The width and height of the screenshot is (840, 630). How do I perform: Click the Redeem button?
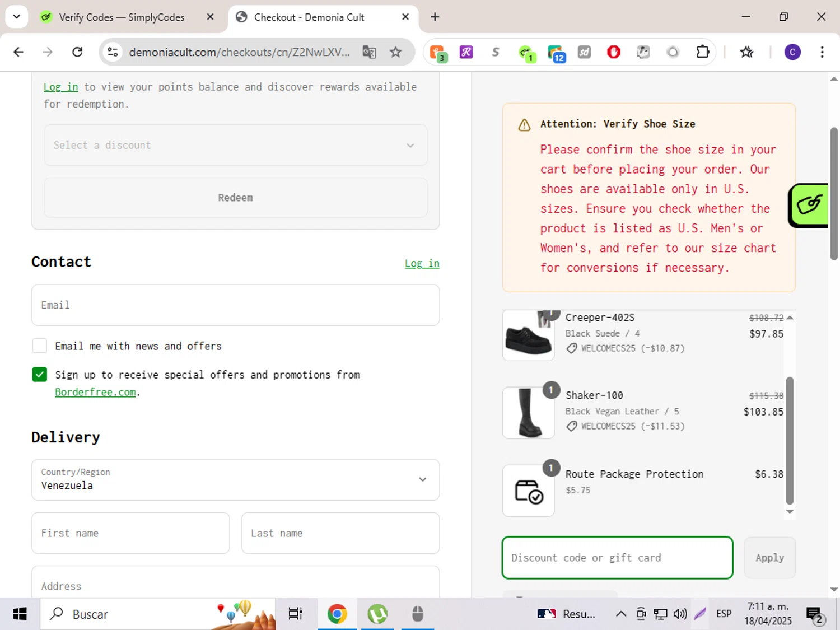[x=236, y=198]
